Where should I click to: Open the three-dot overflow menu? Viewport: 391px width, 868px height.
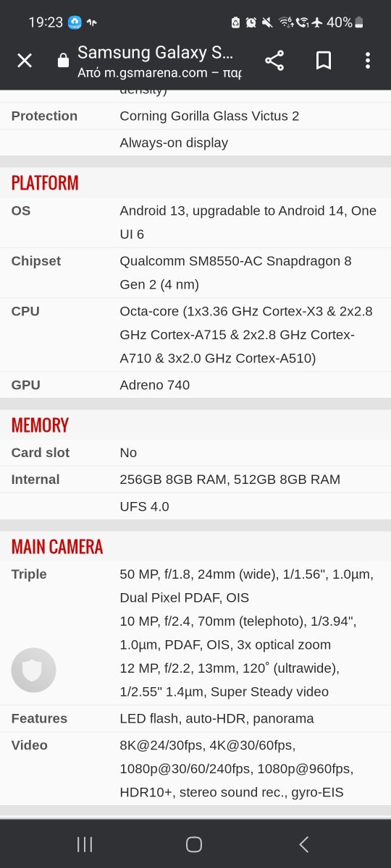pos(368,61)
